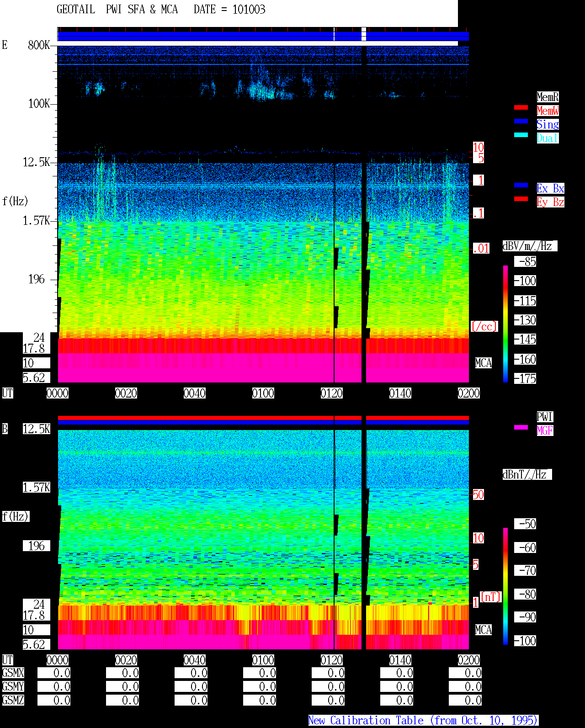585x728 pixels.
Task: Click the blue Ex Bx legend swatch
Action: [521, 185]
